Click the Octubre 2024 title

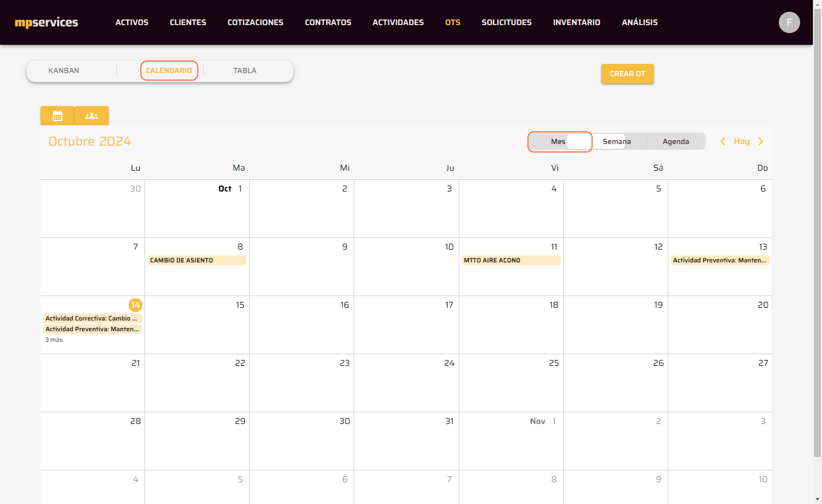point(90,141)
